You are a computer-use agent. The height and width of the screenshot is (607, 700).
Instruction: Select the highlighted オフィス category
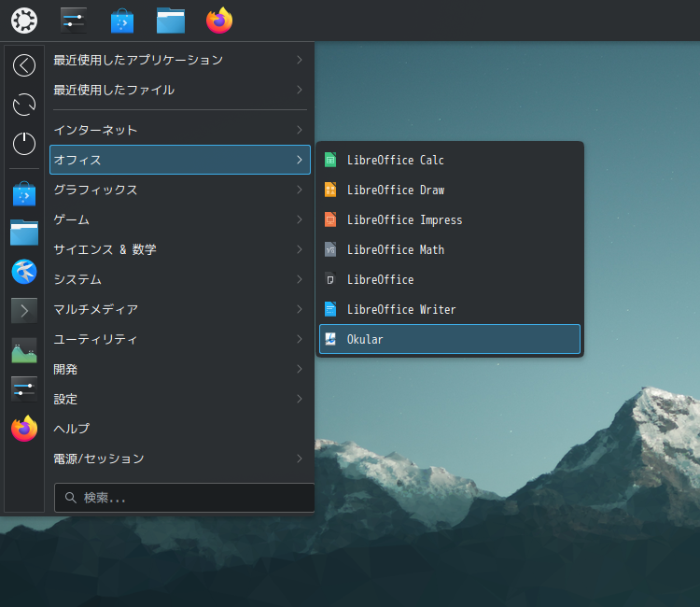coord(180,160)
